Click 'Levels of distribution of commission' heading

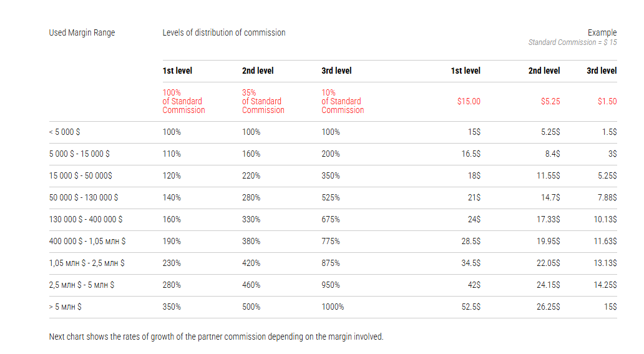[224, 32]
